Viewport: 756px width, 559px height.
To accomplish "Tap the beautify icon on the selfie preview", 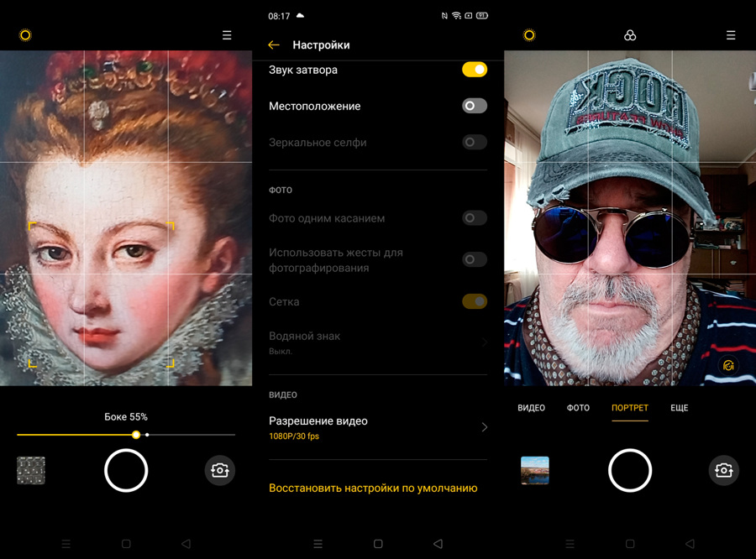I will click(x=728, y=365).
